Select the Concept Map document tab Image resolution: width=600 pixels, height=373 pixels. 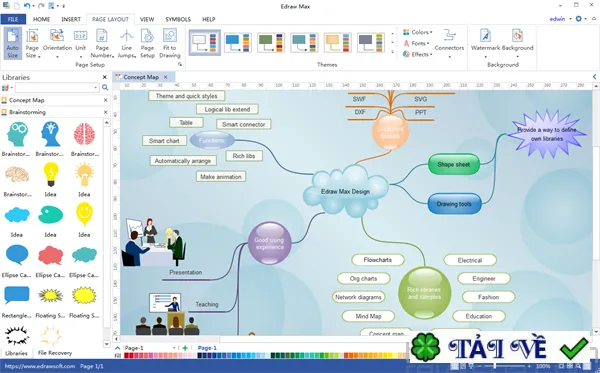141,77
